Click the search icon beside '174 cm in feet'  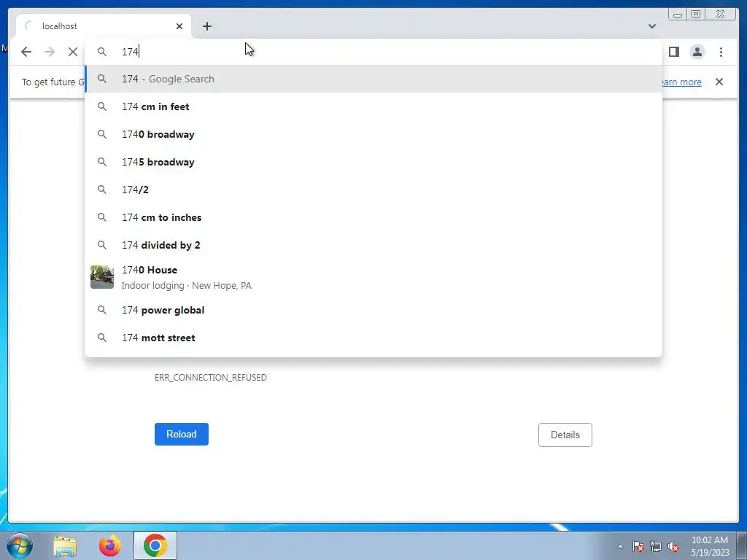tap(102, 106)
